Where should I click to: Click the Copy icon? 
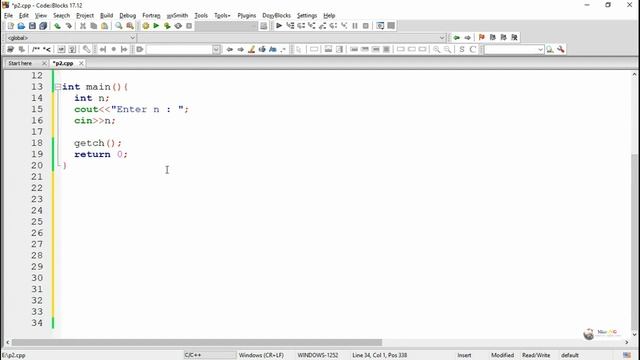(x=93, y=26)
